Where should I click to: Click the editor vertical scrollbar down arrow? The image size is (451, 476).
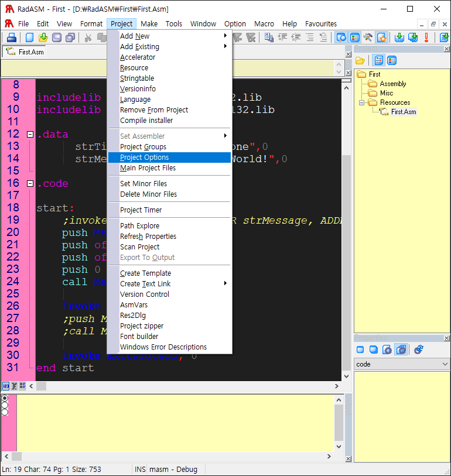[x=346, y=376]
